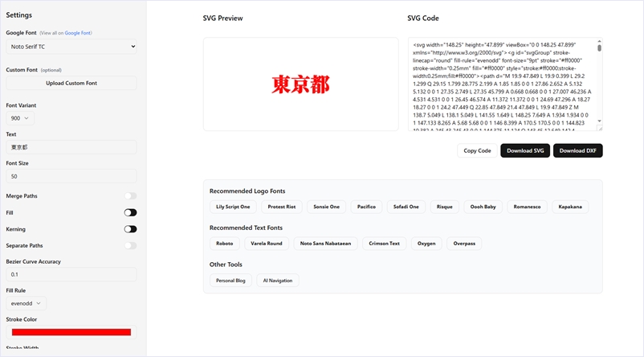This screenshot has height=357, width=644.
Task: Turn off the Kerning switch
Action: (x=130, y=229)
